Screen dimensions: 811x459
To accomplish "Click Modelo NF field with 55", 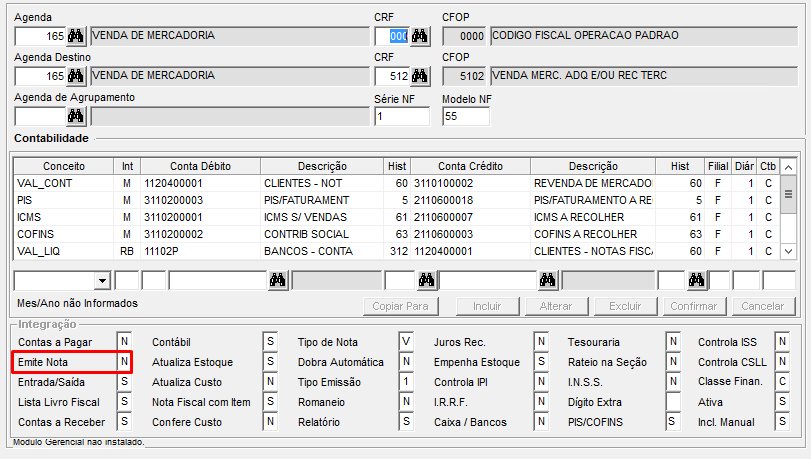I will point(466,116).
